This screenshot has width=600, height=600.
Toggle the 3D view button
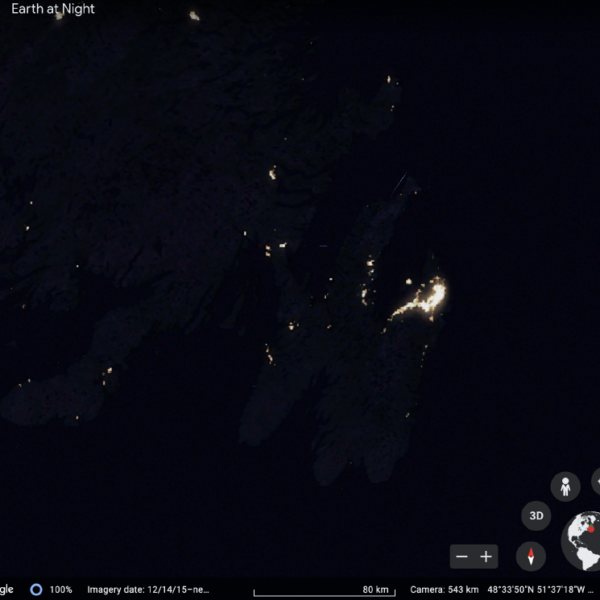point(536,516)
